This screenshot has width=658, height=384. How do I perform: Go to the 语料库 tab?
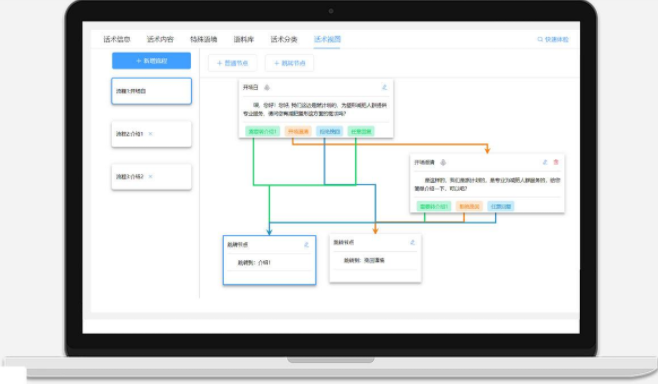(244, 39)
